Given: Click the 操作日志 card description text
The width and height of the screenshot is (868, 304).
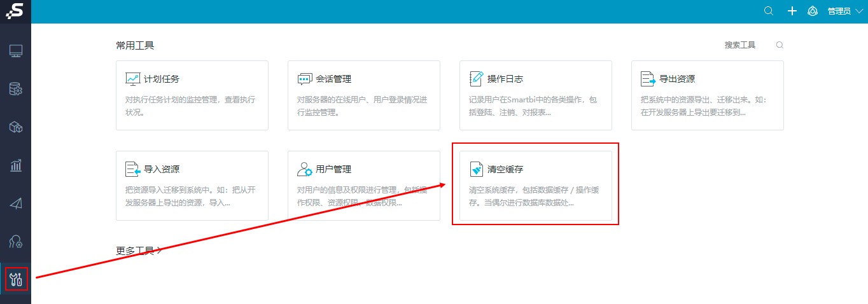Looking at the screenshot, I should pos(533,106).
